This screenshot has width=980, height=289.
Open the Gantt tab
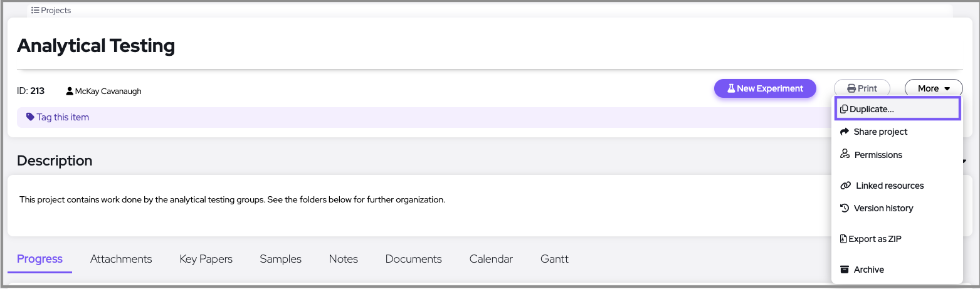point(554,259)
